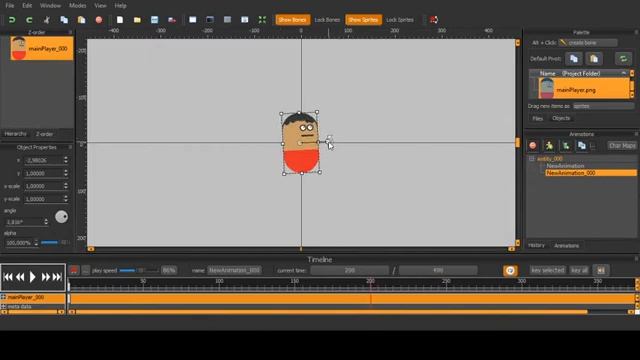Jump to the end of animation
The image size is (640, 360).
click(x=58, y=277)
